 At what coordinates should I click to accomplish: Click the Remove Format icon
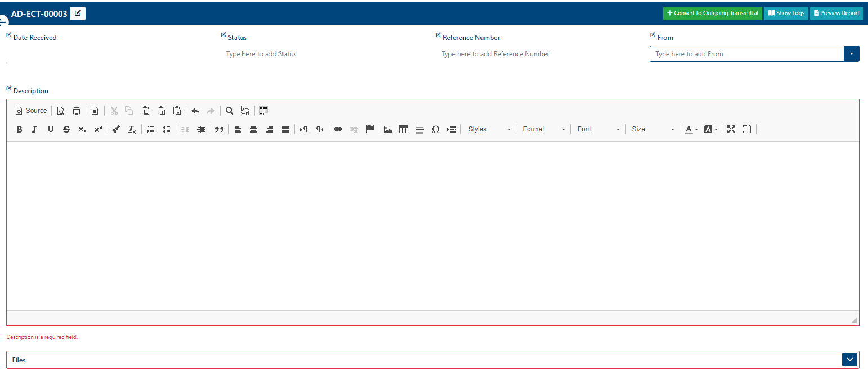tap(132, 129)
